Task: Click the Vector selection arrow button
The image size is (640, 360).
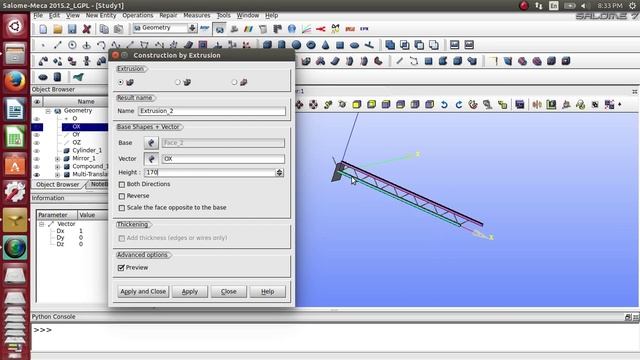Action: click(151, 159)
